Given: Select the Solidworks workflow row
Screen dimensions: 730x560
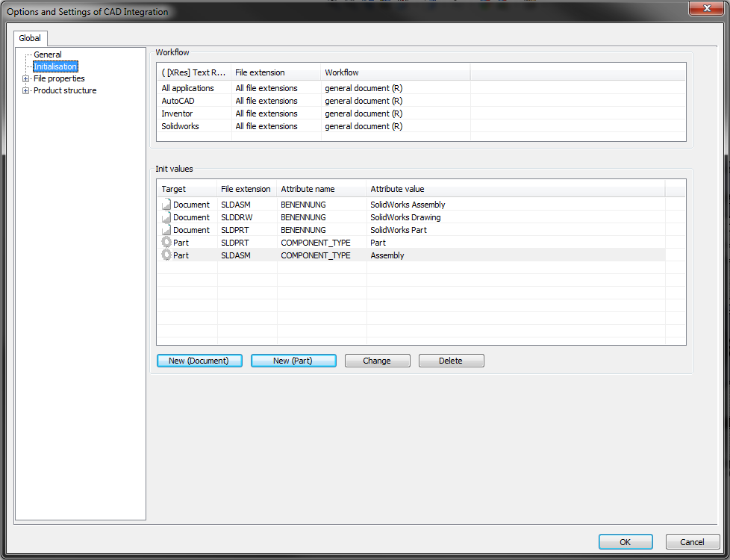Looking at the screenshot, I should (x=421, y=125).
